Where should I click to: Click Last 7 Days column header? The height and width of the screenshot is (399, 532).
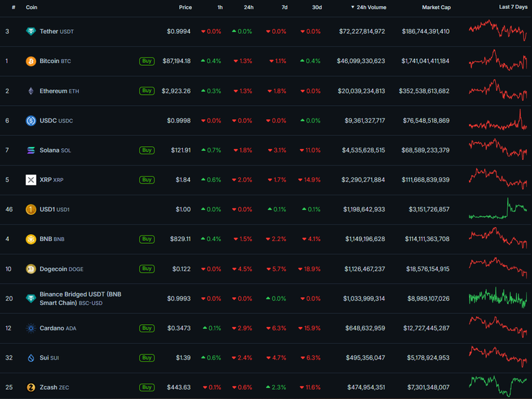[x=513, y=7]
